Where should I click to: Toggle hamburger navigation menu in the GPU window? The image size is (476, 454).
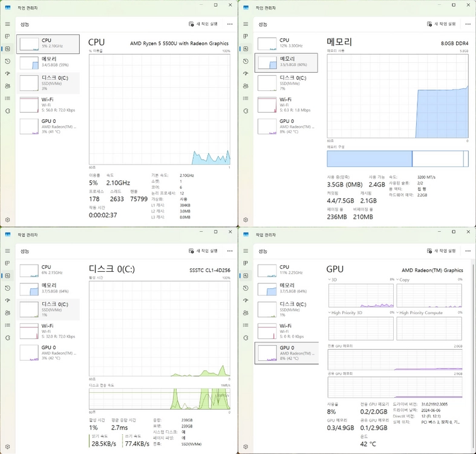click(x=246, y=251)
